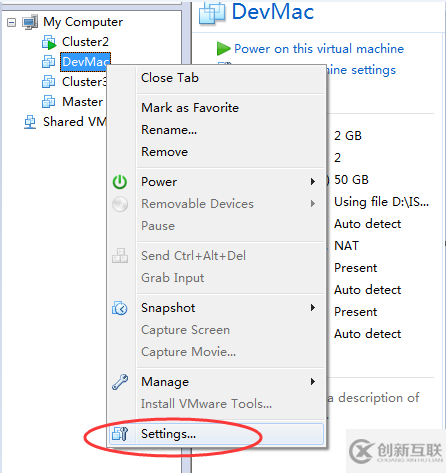Click the Settings icon in context menu
Image resolution: width=446 pixels, height=473 pixels.
point(120,434)
